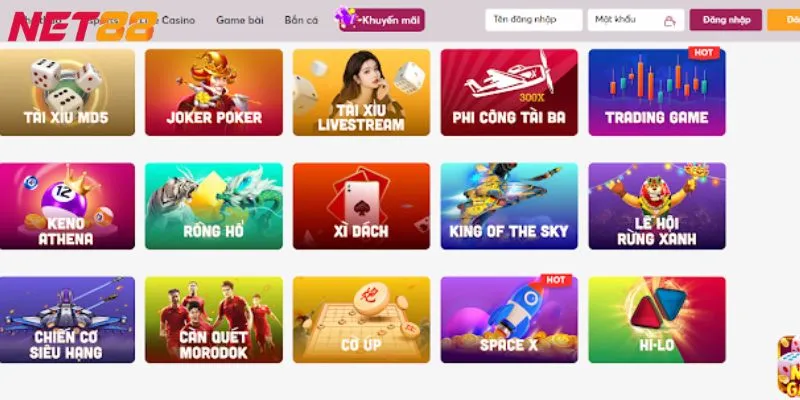Open the Game bài menu
Viewport: 800px width, 400px height.
240,20
